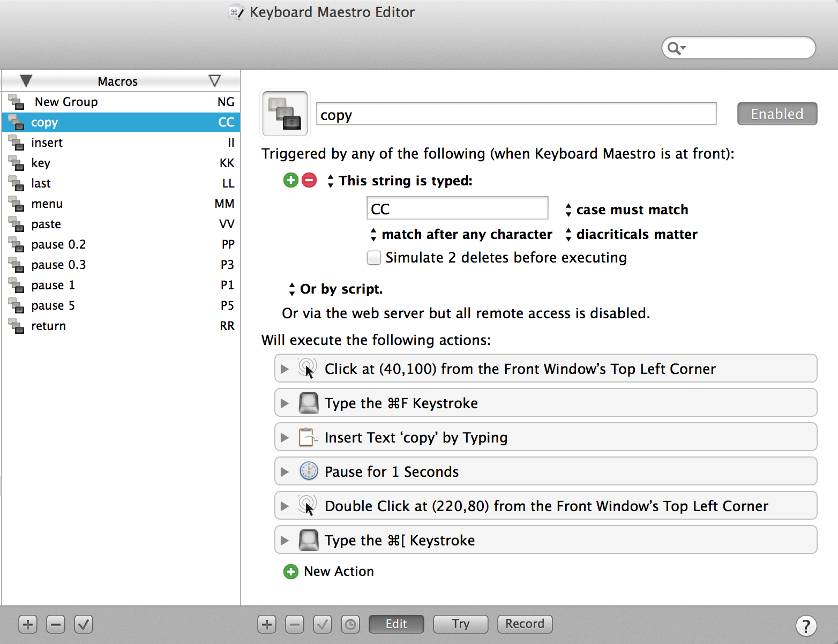Click the key icon on ⌘[ Keystroke action
Image resolution: width=838 pixels, height=644 pixels.
coord(308,540)
